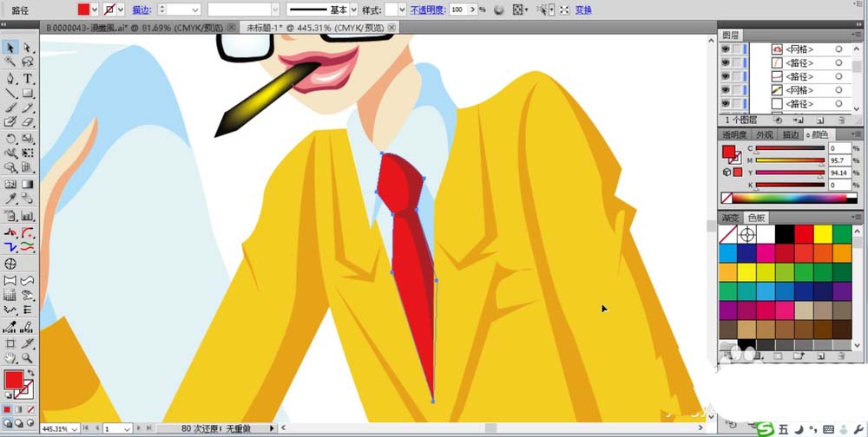Select the Paintbrush tool

coord(10,108)
